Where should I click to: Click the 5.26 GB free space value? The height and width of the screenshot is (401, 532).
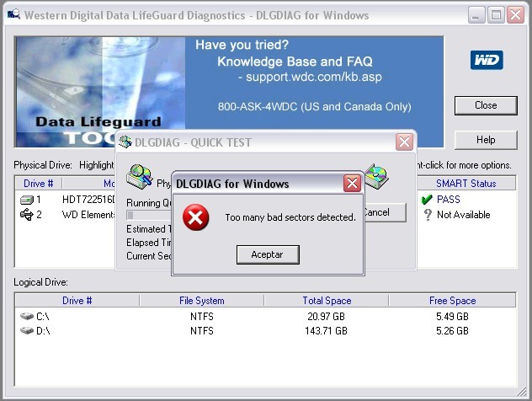pos(452,331)
